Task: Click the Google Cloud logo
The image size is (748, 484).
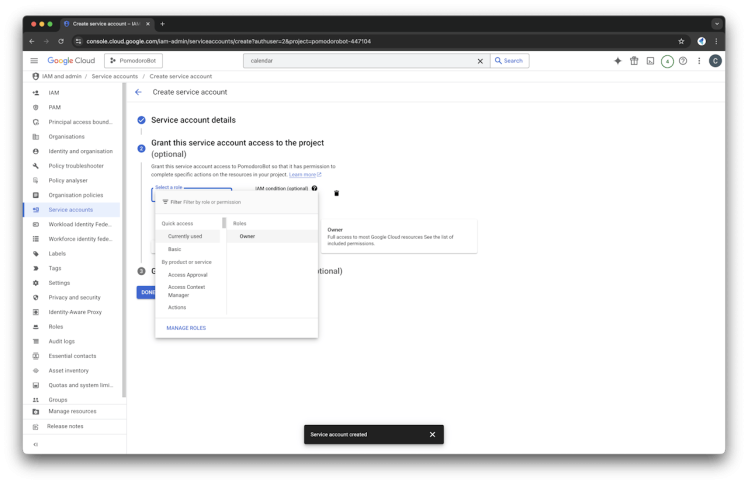Action: pos(71,61)
